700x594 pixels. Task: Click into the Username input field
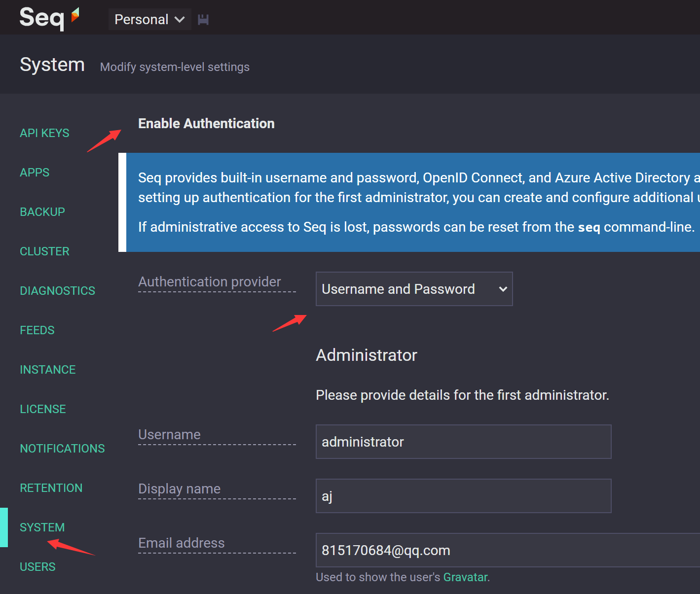click(x=464, y=442)
